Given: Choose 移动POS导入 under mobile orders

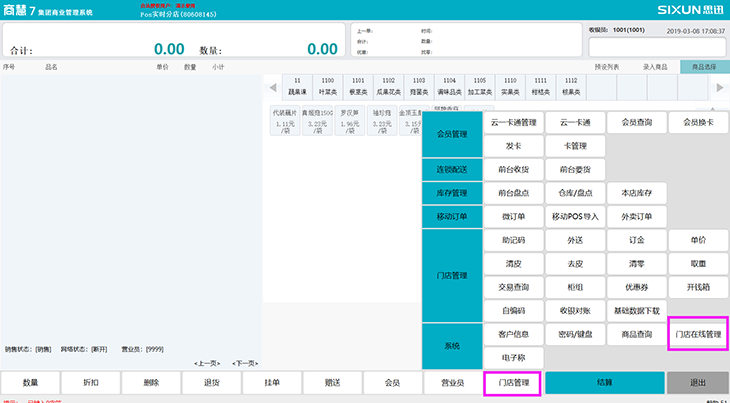Looking at the screenshot, I should 575,216.
